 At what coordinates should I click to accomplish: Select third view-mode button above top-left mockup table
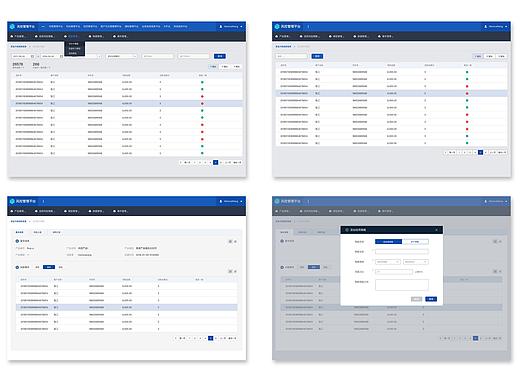coord(236,67)
